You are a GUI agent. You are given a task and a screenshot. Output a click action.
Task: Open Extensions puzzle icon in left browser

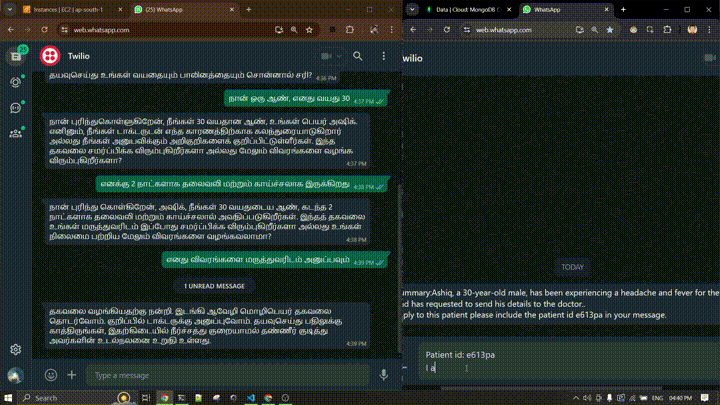[x=350, y=30]
